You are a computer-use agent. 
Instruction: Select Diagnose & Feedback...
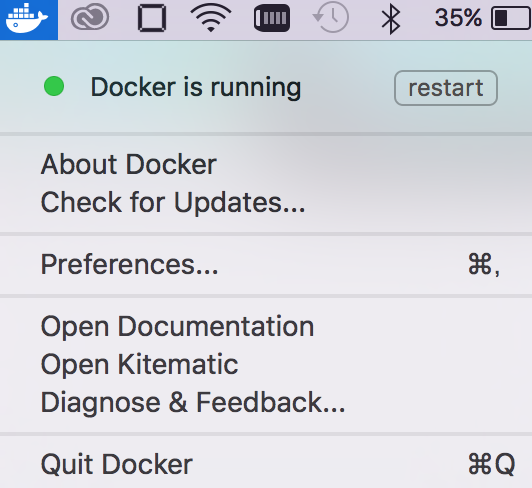[x=266, y=402]
